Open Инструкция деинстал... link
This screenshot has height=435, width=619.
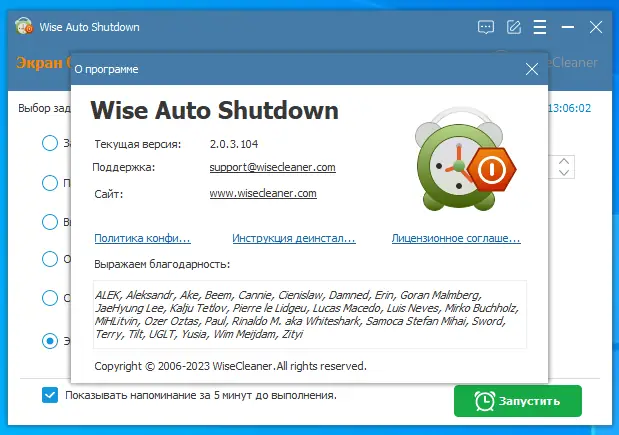pos(294,238)
